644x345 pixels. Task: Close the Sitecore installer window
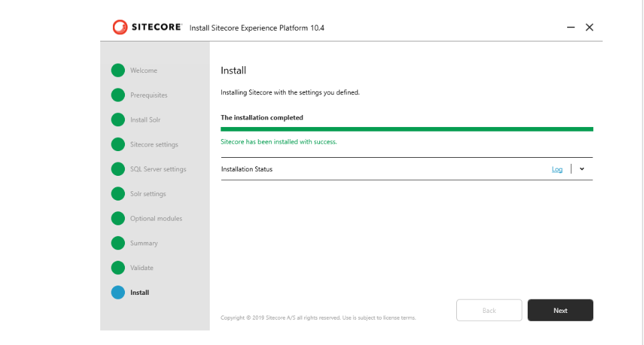coord(589,27)
